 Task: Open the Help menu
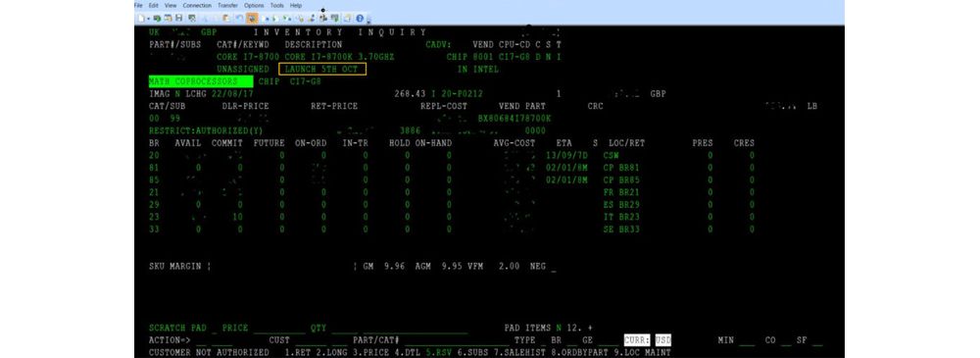click(x=296, y=5)
